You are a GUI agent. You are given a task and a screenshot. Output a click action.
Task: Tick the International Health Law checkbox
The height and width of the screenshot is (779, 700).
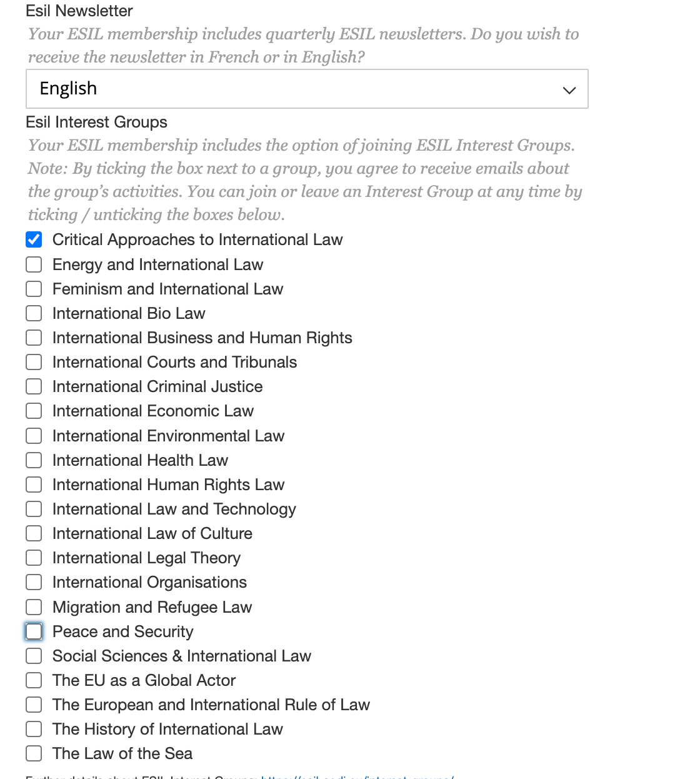34,460
